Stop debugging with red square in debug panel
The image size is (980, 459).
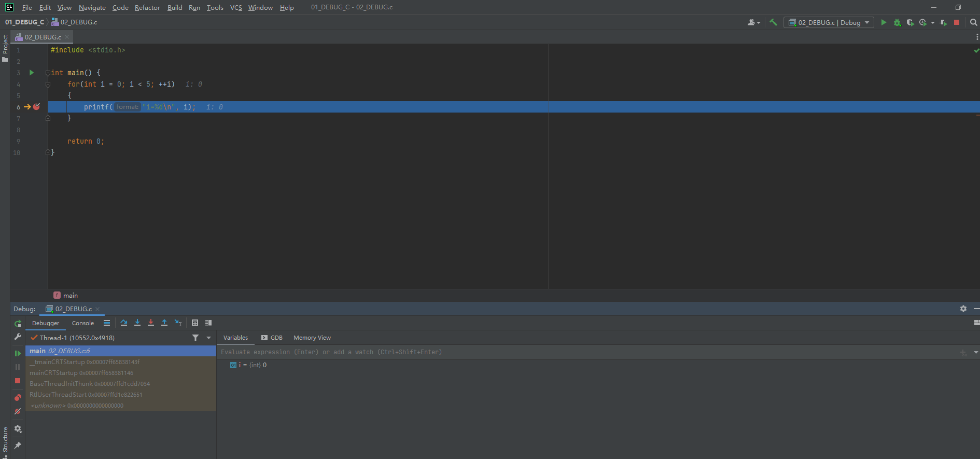(x=18, y=381)
